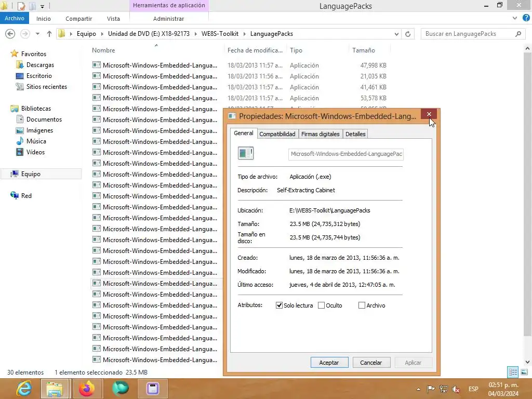Select Documentos library

[44, 119]
